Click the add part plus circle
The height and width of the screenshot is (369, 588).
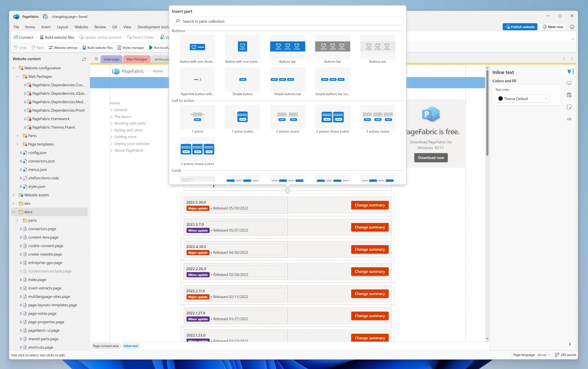(288, 191)
